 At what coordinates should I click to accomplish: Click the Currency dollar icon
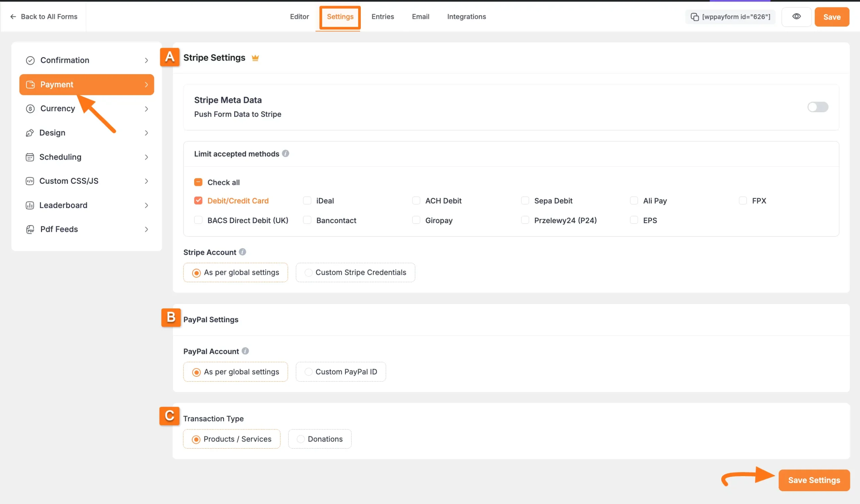pos(30,109)
